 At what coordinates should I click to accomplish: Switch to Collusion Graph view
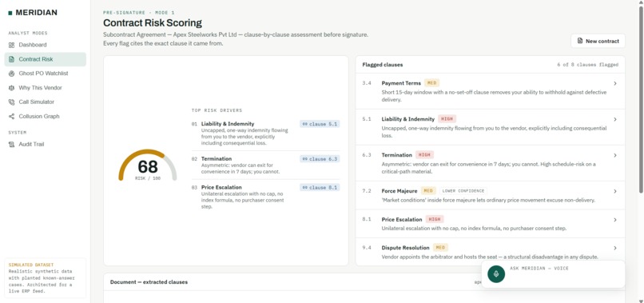[46, 117]
